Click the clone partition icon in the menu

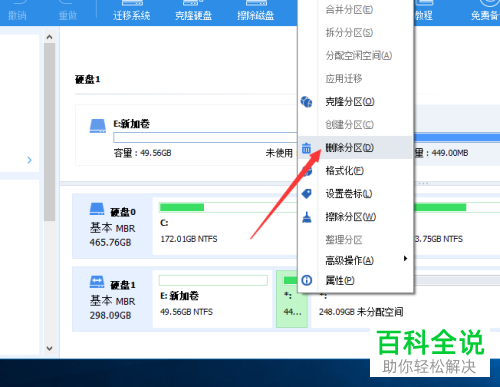[306, 102]
